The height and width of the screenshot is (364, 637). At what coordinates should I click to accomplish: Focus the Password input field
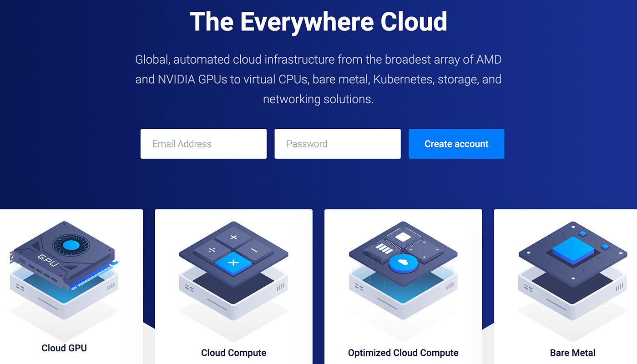(x=338, y=144)
